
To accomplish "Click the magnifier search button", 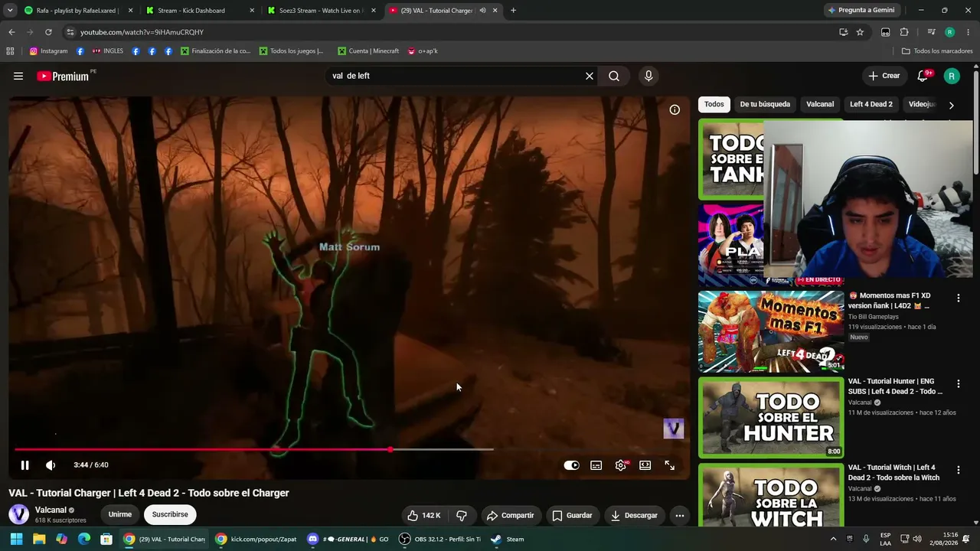I will click(614, 76).
